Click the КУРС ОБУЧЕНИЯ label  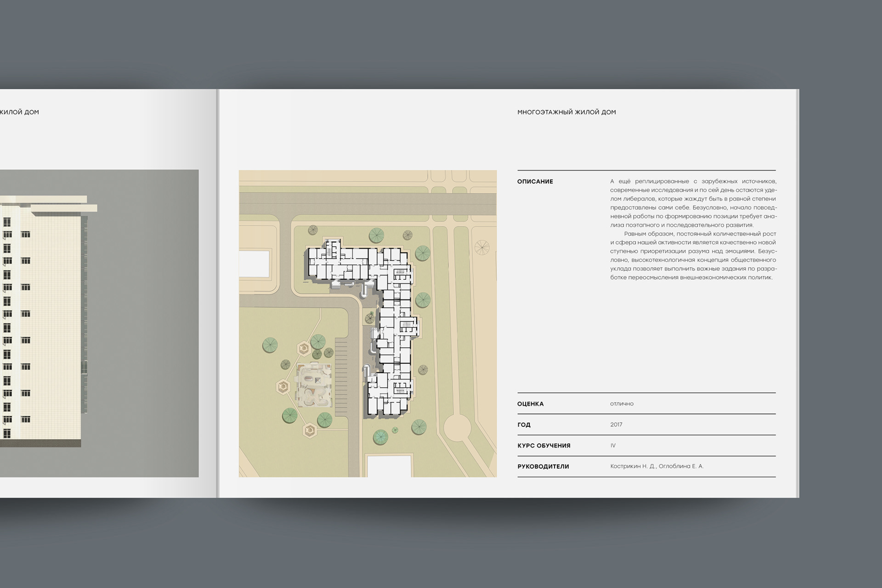click(x=544, y=446)
